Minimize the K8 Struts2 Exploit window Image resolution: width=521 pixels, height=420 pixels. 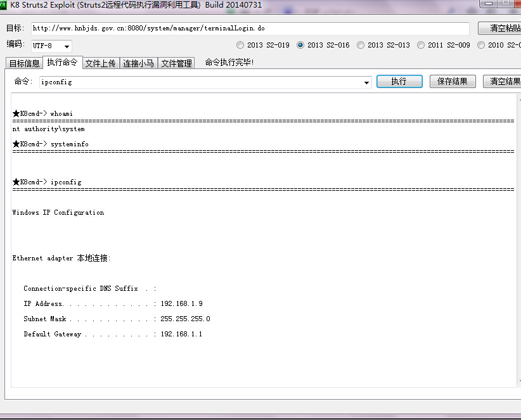click(489, 3)
